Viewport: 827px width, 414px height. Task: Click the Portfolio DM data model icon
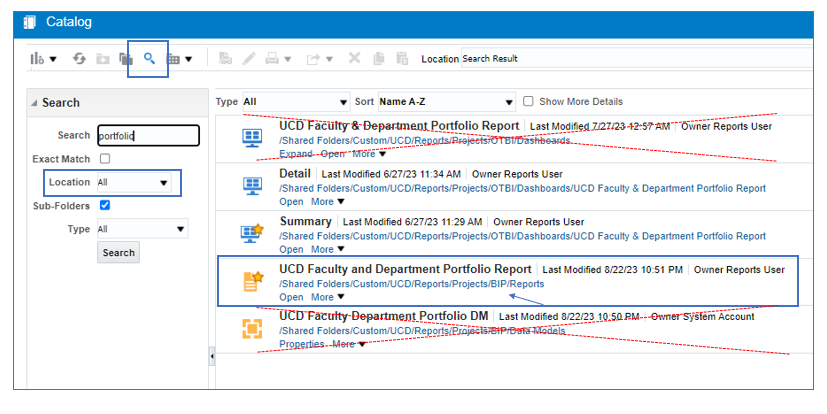tap(252, 329)
